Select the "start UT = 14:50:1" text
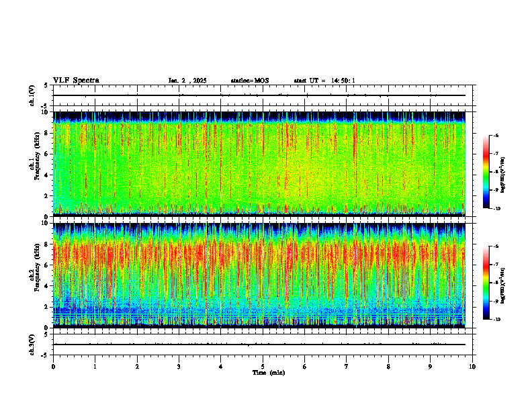This screenshot has width=532, height=411. click(x=324, y=81)
